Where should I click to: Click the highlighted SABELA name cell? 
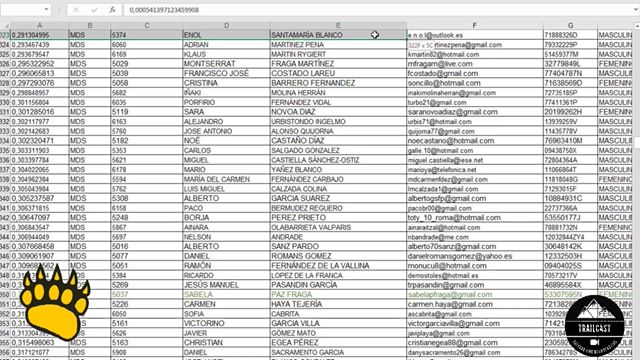coord(226,294)
